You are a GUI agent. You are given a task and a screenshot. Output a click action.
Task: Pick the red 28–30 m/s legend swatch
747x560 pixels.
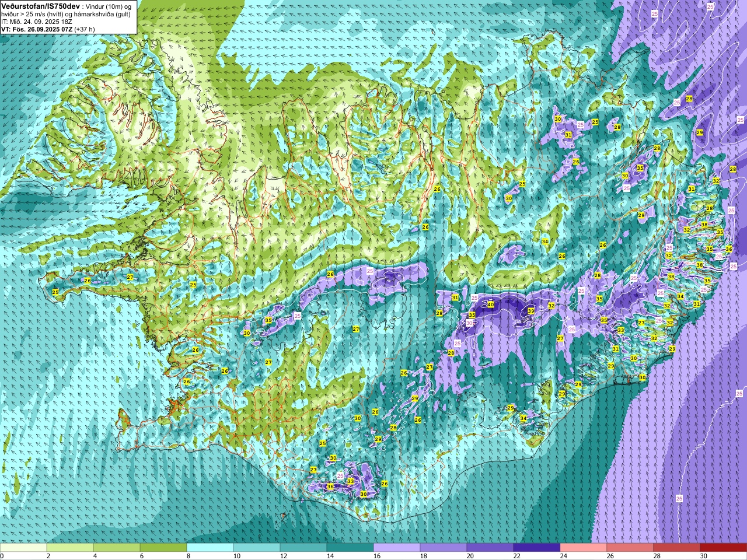pos(677,548)
